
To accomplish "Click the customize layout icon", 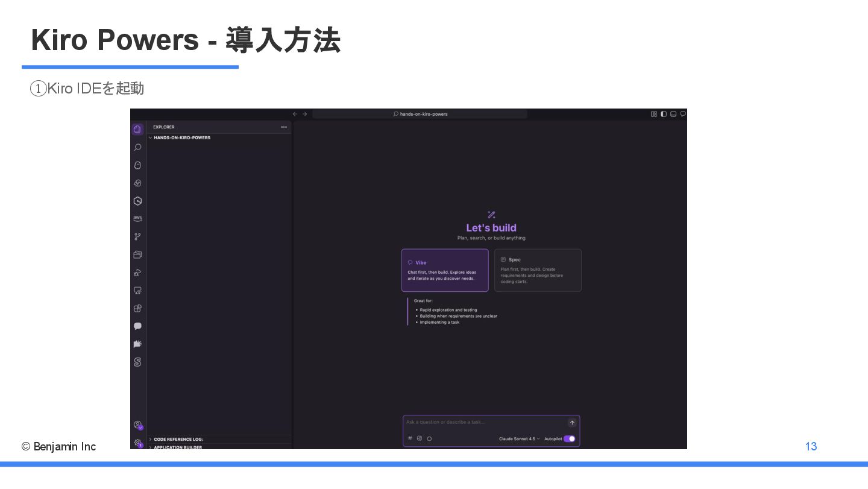I will click(654, 114).
